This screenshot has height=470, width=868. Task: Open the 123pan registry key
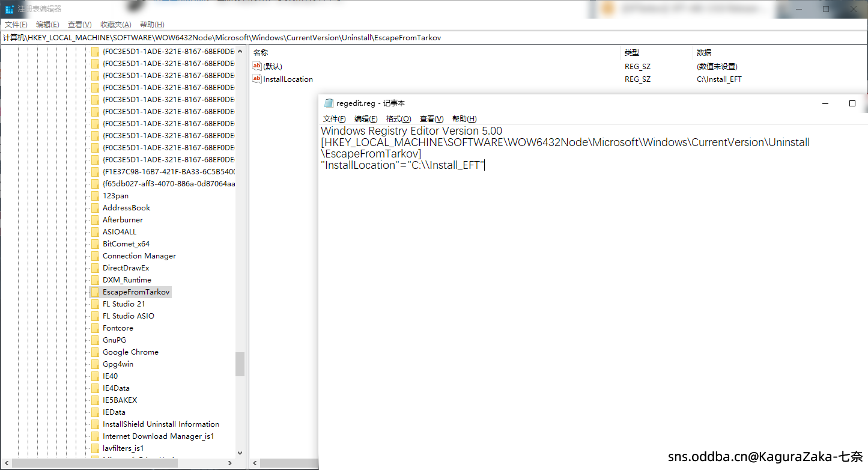[x=115, y=196]
